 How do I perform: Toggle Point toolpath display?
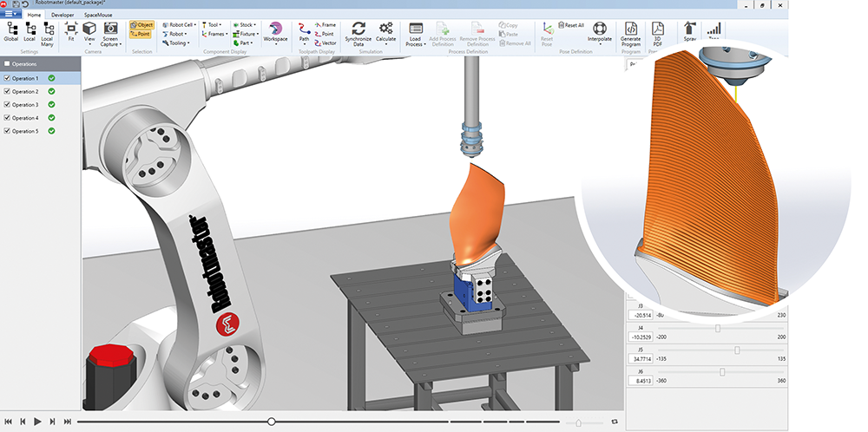[325, 34]
